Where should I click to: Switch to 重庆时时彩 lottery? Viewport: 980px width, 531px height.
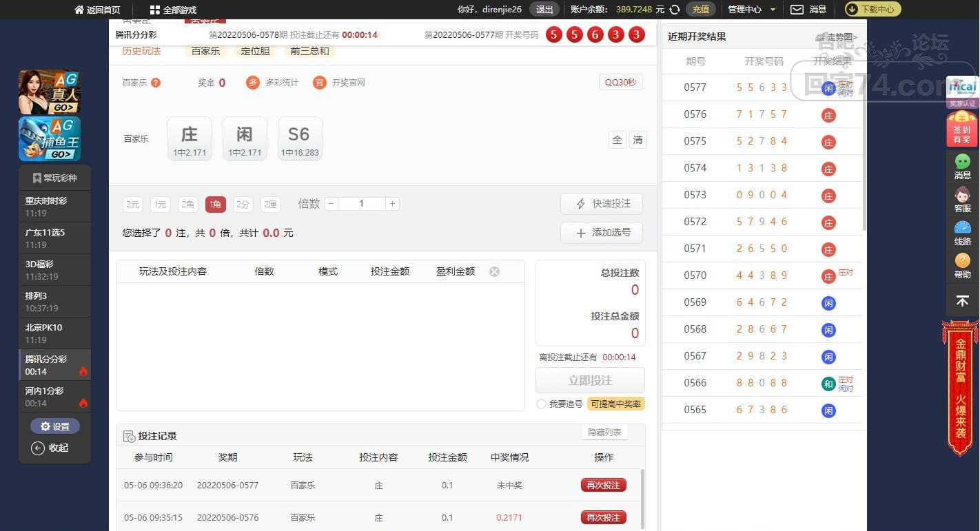pos(54,207)
